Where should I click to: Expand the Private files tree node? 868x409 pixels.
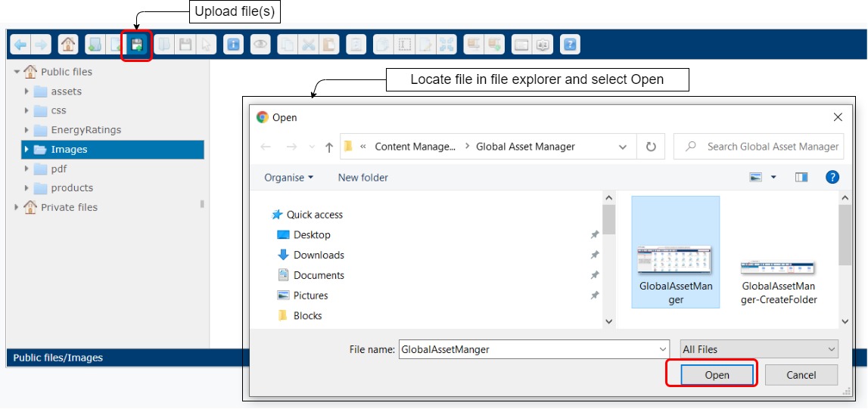(17, 207)
